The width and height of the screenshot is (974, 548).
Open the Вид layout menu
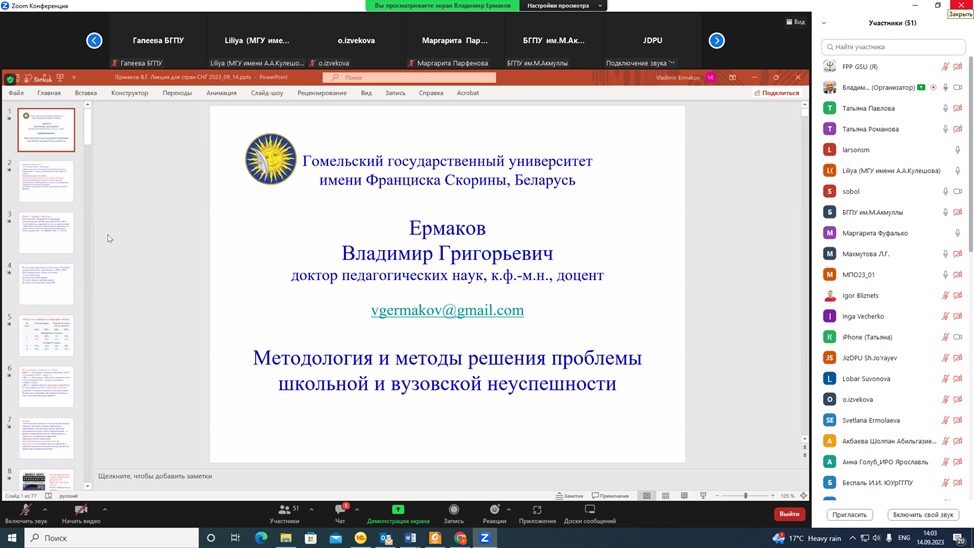point(795,22)
